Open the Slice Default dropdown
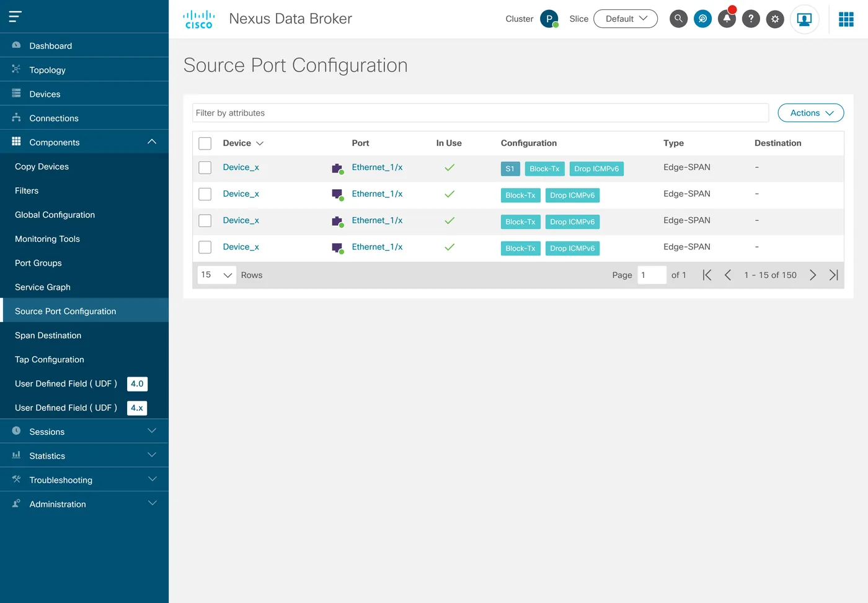Screen dimensions: 868x603 click(x=626, y=19)
